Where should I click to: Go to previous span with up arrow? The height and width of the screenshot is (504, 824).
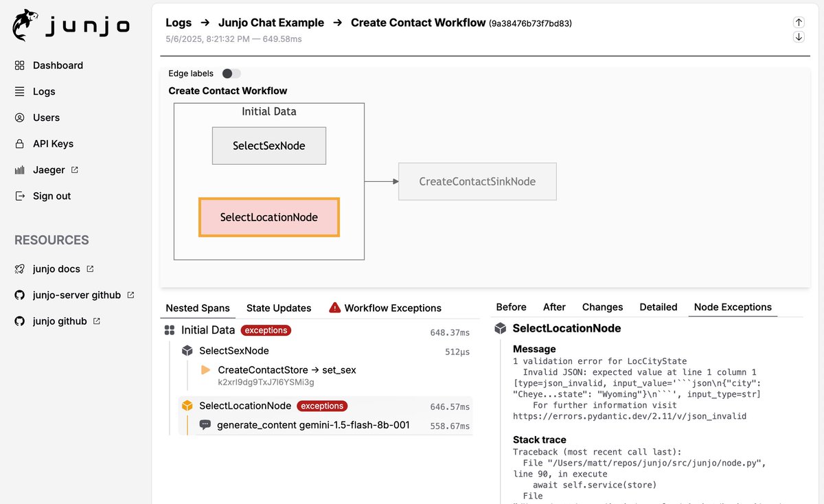pyautogui.click(x=799, y=22)
